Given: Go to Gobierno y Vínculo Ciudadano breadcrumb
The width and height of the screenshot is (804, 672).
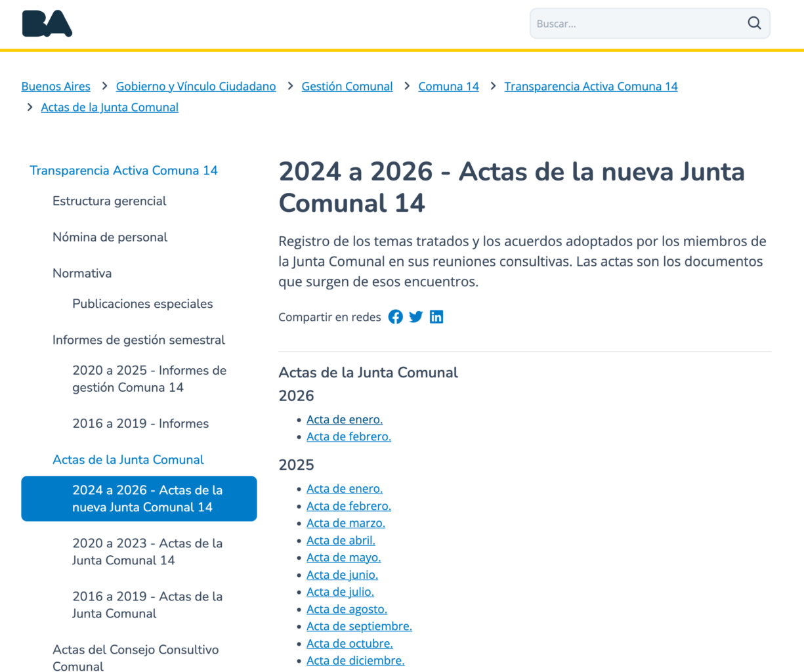Looking at the screenshot, I should coord(196,87).
